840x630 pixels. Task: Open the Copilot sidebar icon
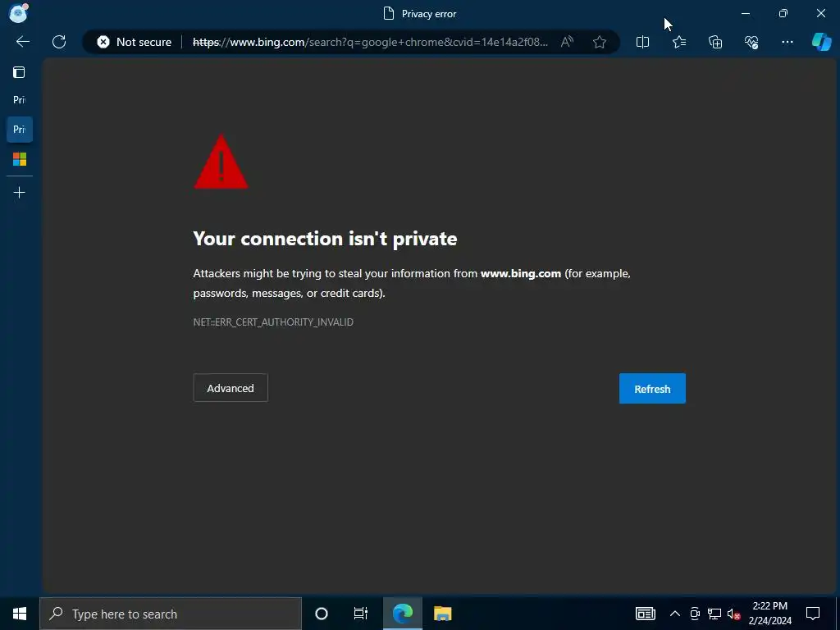point(821,42)
